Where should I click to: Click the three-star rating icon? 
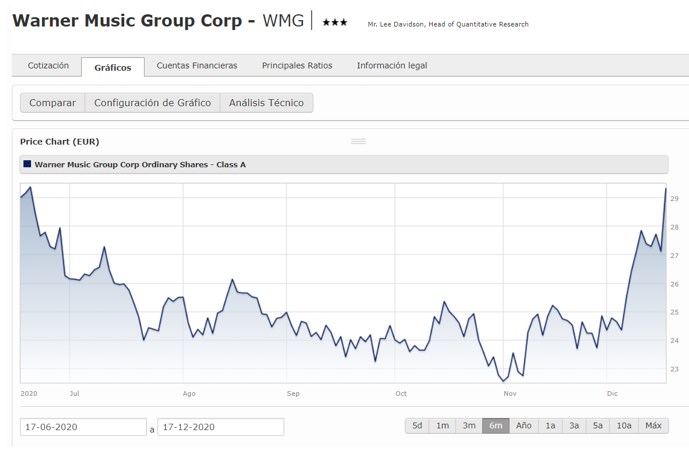coord(335,22)
